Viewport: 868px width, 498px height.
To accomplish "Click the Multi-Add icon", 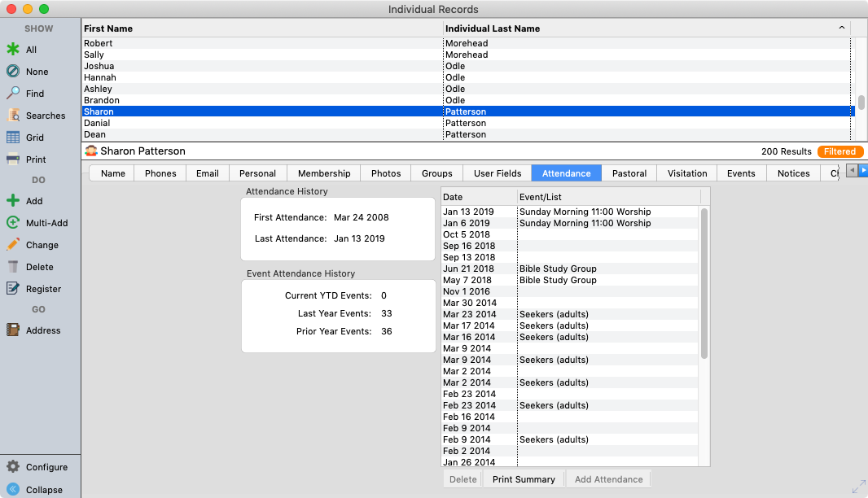I will point(13,223).
